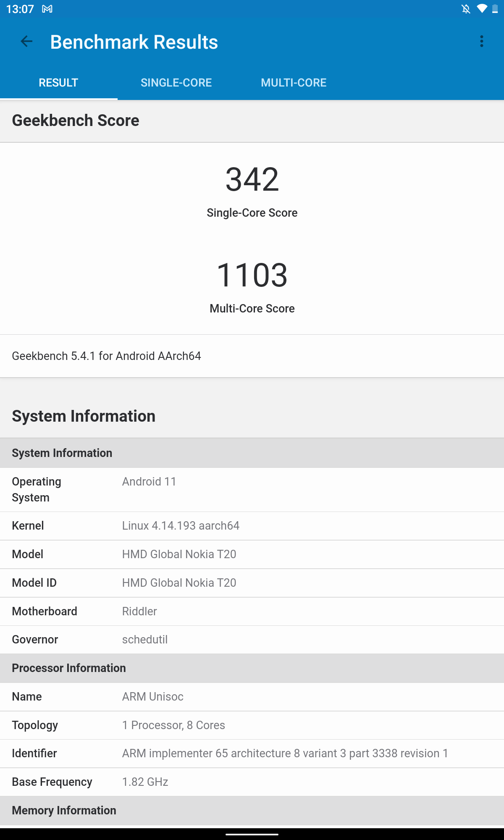Viewport: 504px width, 840px height.
Task: Tap the multi-core score 1103
Action: pos(252,275)
